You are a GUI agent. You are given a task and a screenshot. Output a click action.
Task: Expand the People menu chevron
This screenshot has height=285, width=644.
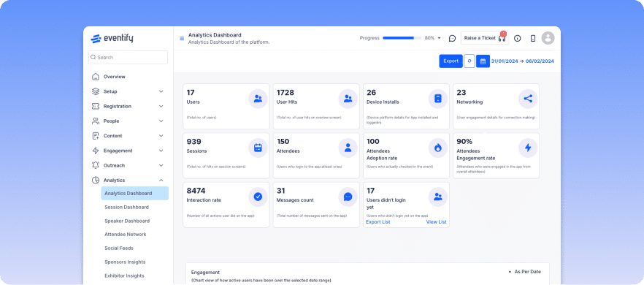tap(161, 121)
